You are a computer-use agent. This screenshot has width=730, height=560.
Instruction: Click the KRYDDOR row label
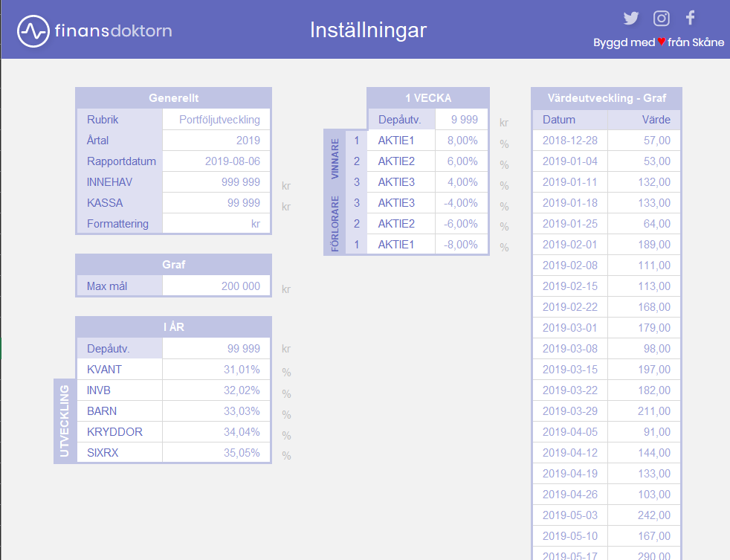coord(120,432)
